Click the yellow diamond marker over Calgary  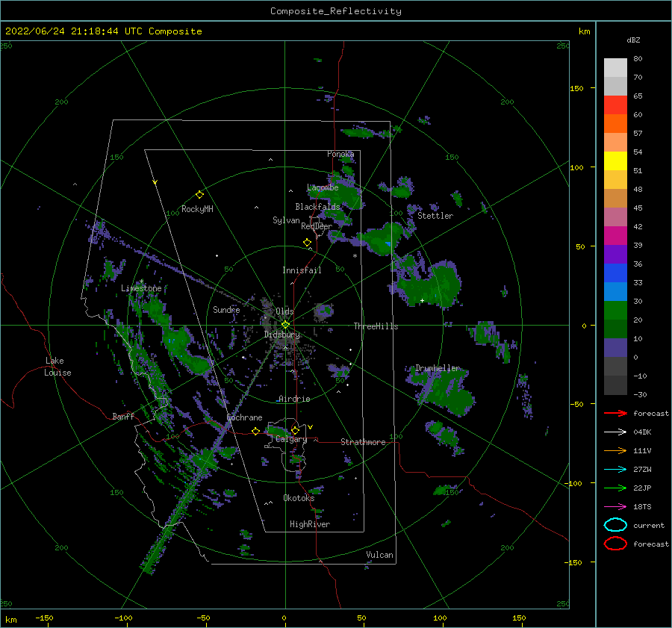pos(295,430)
